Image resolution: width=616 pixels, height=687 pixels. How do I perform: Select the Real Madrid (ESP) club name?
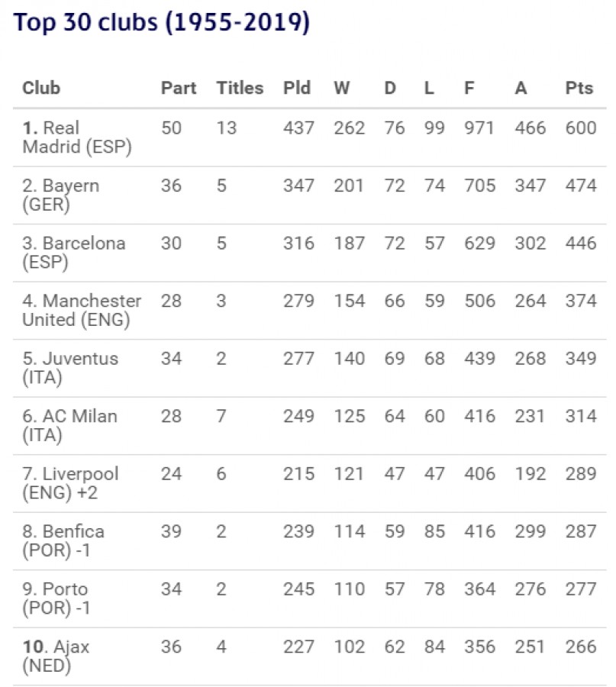pyautogui.click(x=76, y=137)
